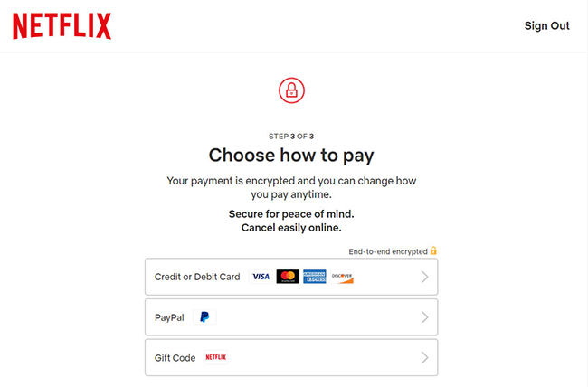The image size is (588, 387).
Task: Select the Gift Code text label
Action: click(175, 358)
